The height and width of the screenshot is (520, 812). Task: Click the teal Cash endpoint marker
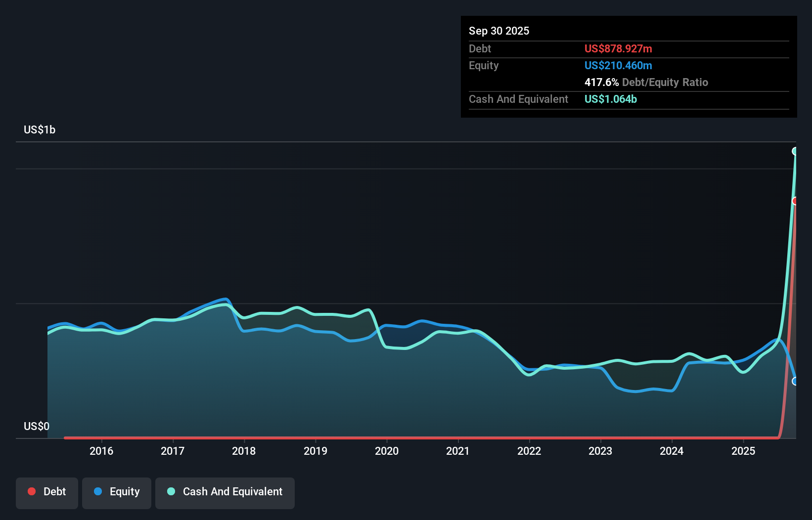(x=795, y=151)
